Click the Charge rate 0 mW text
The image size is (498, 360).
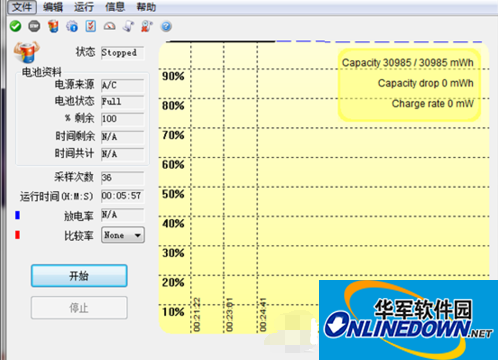pyautogui.click(x=433, y=104)
